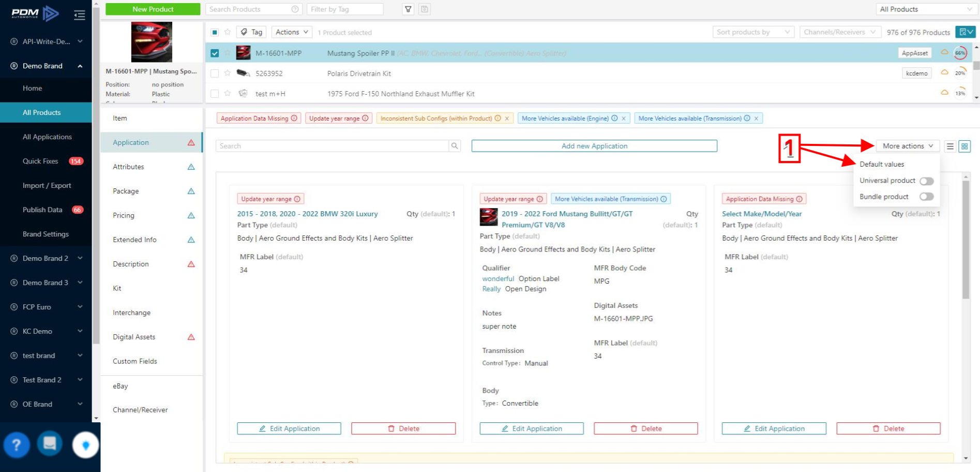Enable the Bundle product switch
Screen dimensions: 980x472
(x=926, y=197)
